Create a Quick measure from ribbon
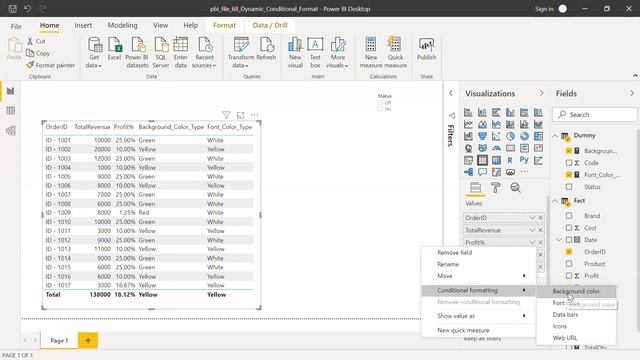Image resolution: width=640 pixels, height=360 pixels. click(395, 52)
